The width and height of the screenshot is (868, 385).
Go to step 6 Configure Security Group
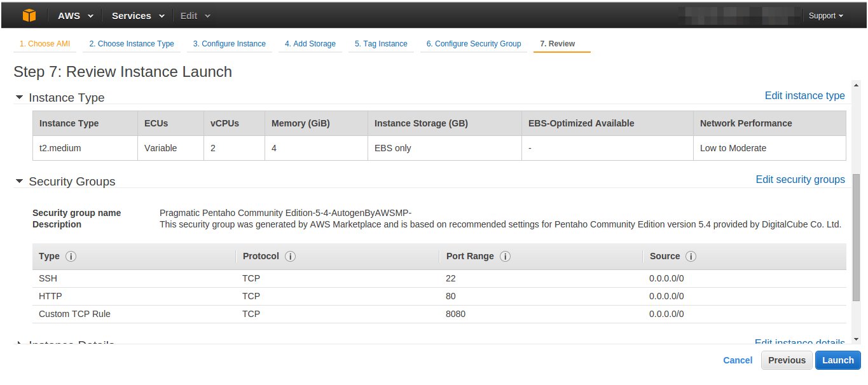474,44
